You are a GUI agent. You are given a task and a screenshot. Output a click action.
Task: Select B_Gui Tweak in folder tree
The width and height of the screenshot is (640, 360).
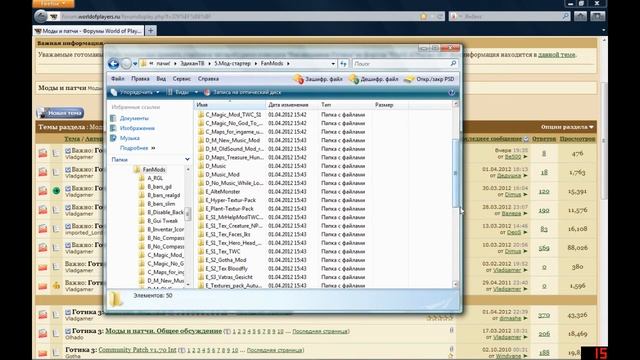162,221
